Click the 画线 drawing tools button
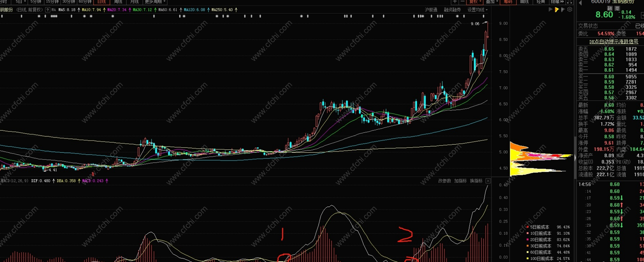This screenshot has width=644, height=262. 524,2
